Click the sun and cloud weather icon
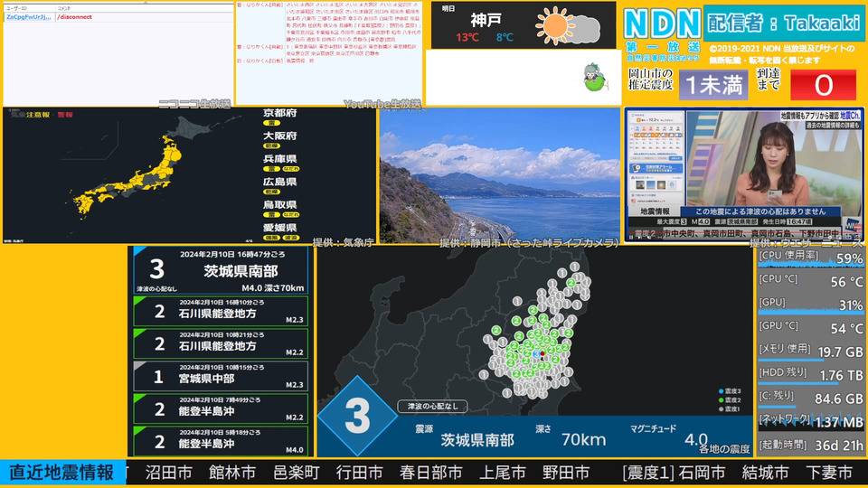Viewport: 868px width, 488px height. point(568,25)
